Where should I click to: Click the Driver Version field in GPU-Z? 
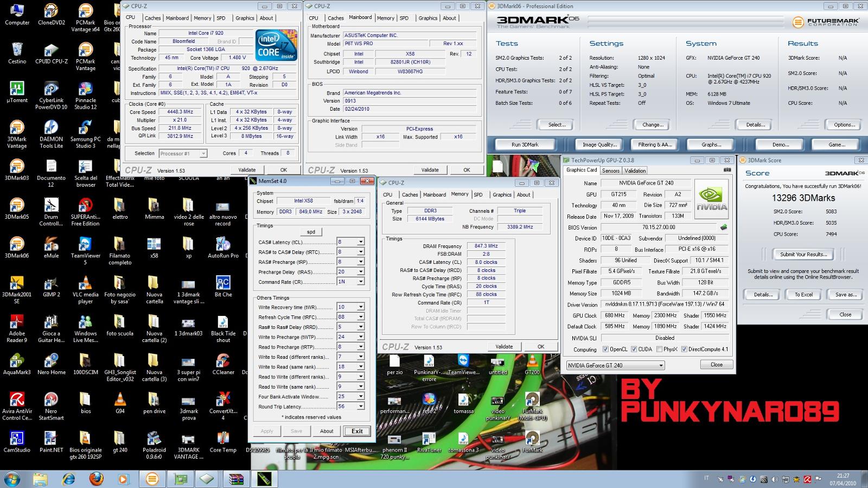coord(665,305)
